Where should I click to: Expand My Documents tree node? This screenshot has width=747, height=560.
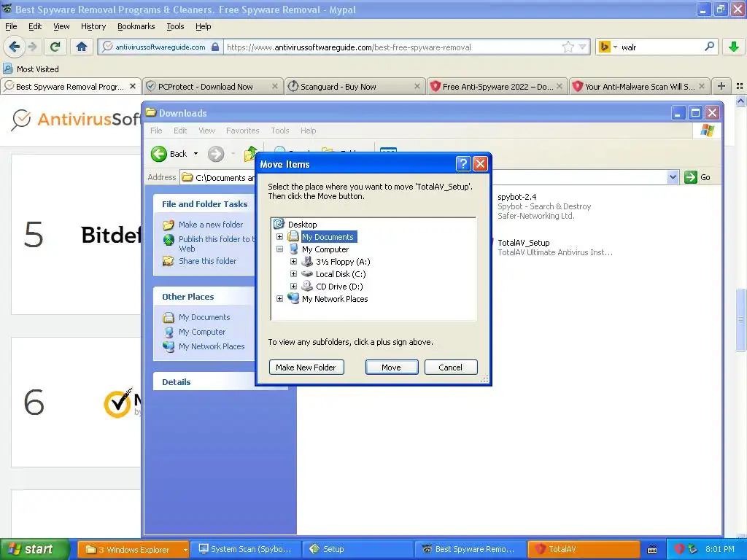click(279, 237)
